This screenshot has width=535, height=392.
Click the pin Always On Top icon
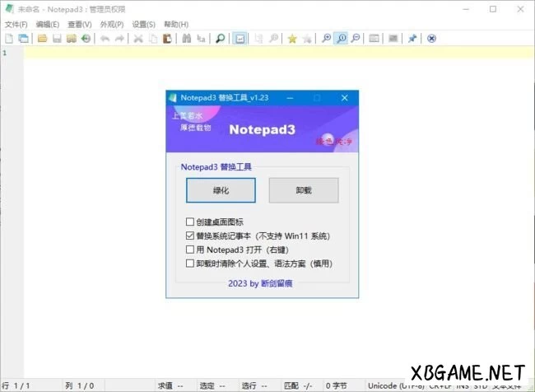tap(412, 39)
